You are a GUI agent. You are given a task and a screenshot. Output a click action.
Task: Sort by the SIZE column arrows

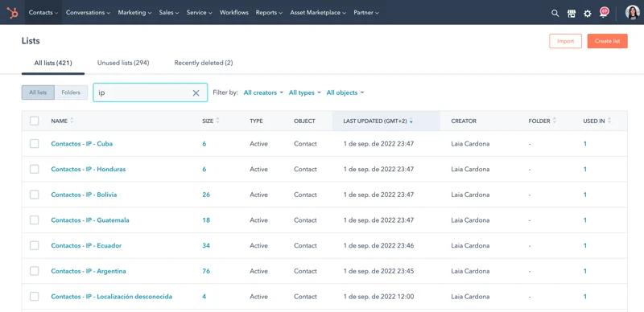point(217,121)
